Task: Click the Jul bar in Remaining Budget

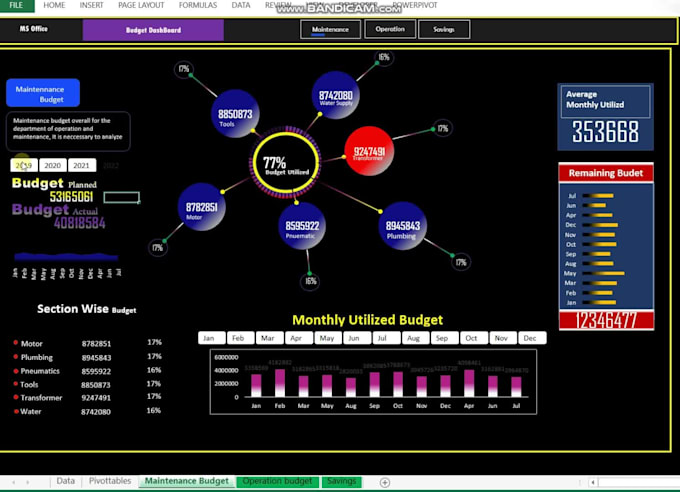Action: [x=598, y=196]
